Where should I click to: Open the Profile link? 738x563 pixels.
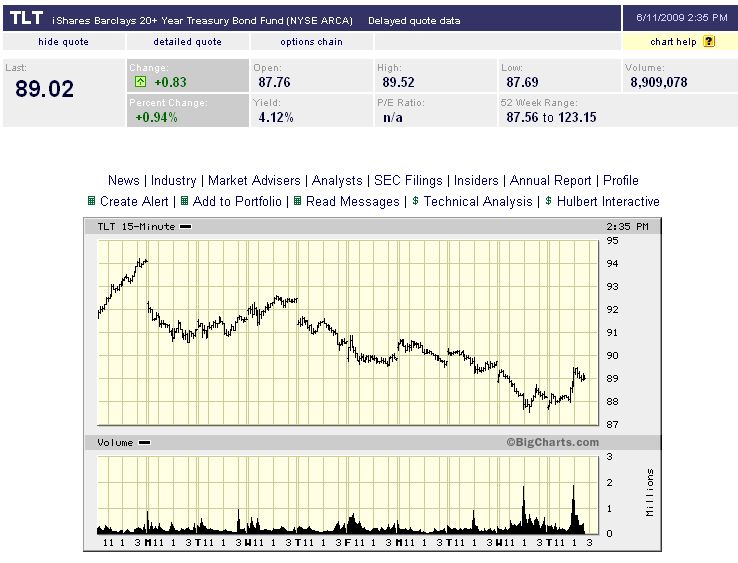coord(621,180)
